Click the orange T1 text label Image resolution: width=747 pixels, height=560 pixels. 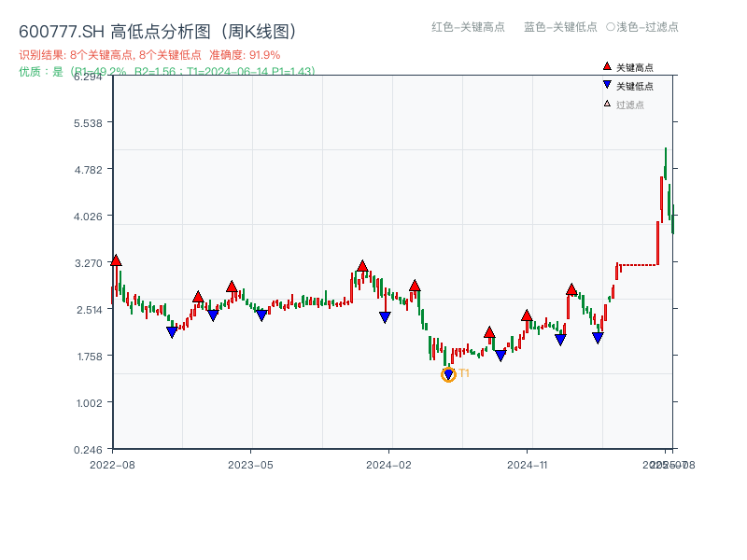[464, 373]
